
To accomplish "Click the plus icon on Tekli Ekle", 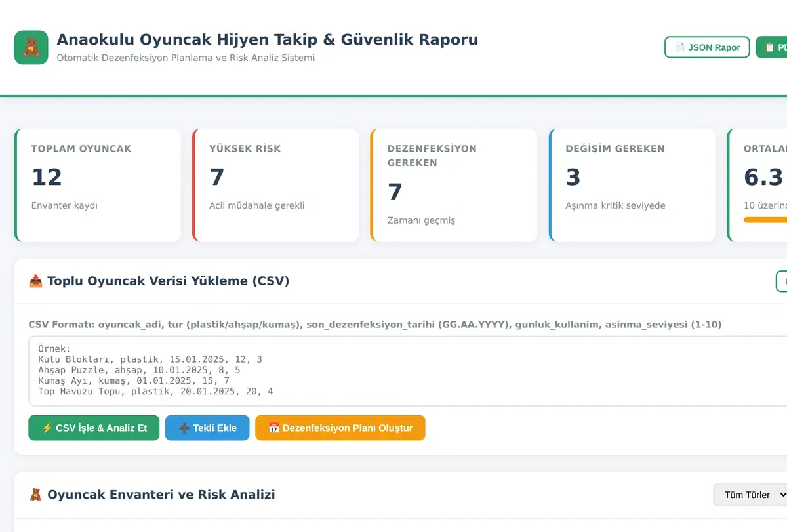I will (x=184, y=428).
